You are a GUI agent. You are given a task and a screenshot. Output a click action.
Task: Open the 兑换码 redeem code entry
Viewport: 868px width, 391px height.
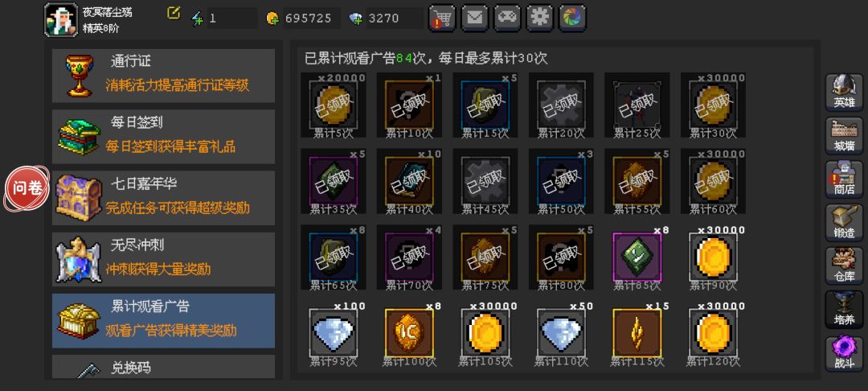click(x=163, y=367)
